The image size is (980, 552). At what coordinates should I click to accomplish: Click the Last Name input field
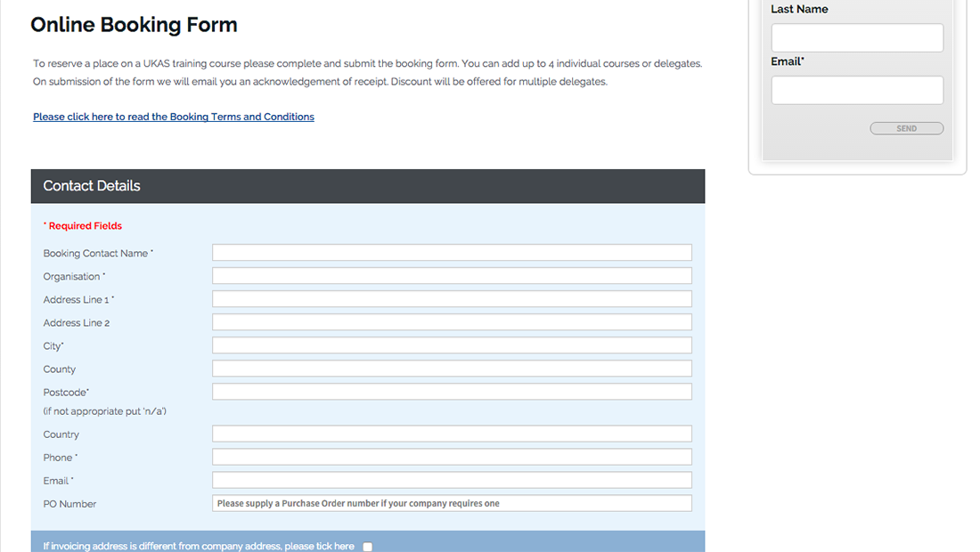pyautogui.click(x=856, y=37)
